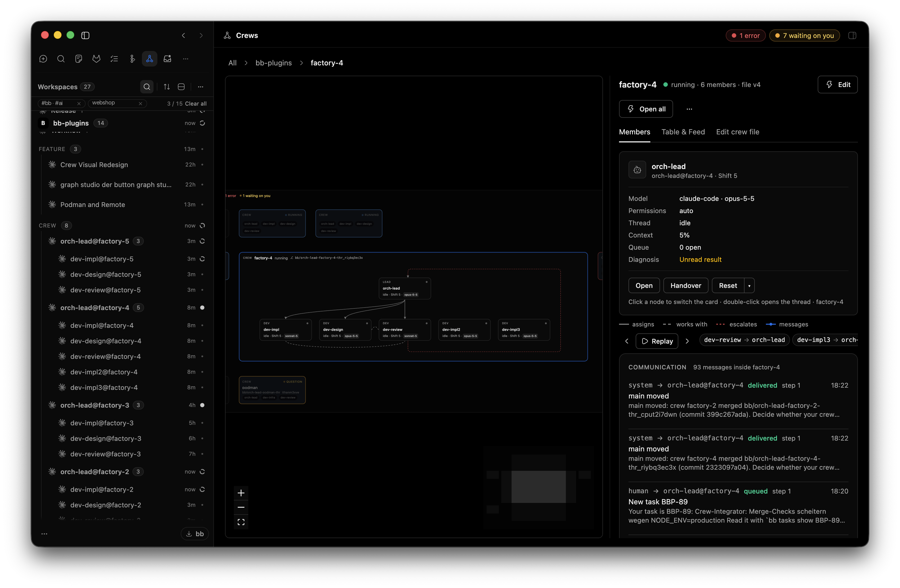The height and width of the screenshot is (588, 900).
Task: Click the 1 error status badge
Action: click(745, 35)
